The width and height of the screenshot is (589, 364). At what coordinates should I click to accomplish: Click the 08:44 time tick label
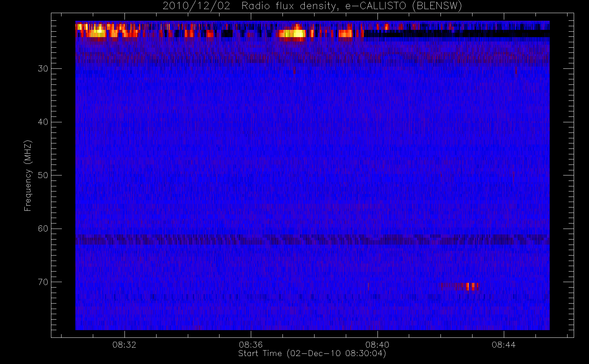click(x=504, y=345)
